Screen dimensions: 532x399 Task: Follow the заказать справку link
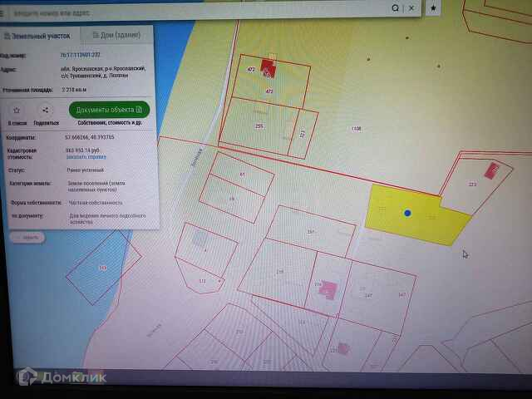pos(86,157)
